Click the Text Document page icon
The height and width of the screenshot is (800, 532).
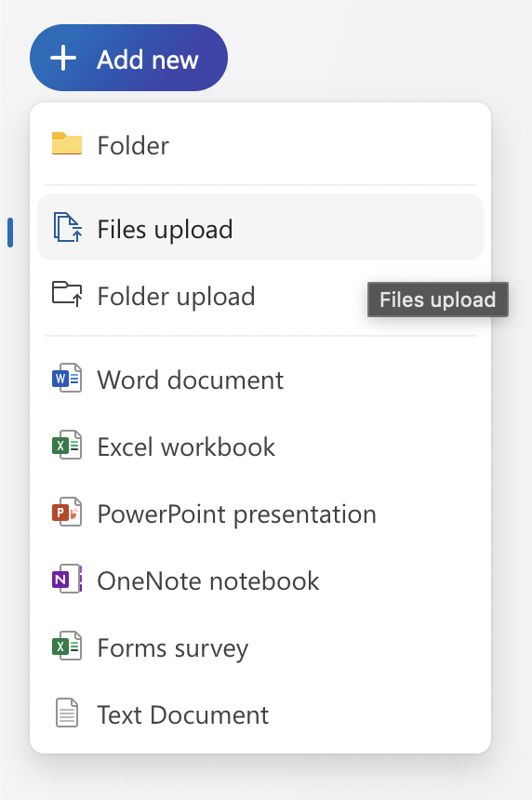[x=67, y=713]
